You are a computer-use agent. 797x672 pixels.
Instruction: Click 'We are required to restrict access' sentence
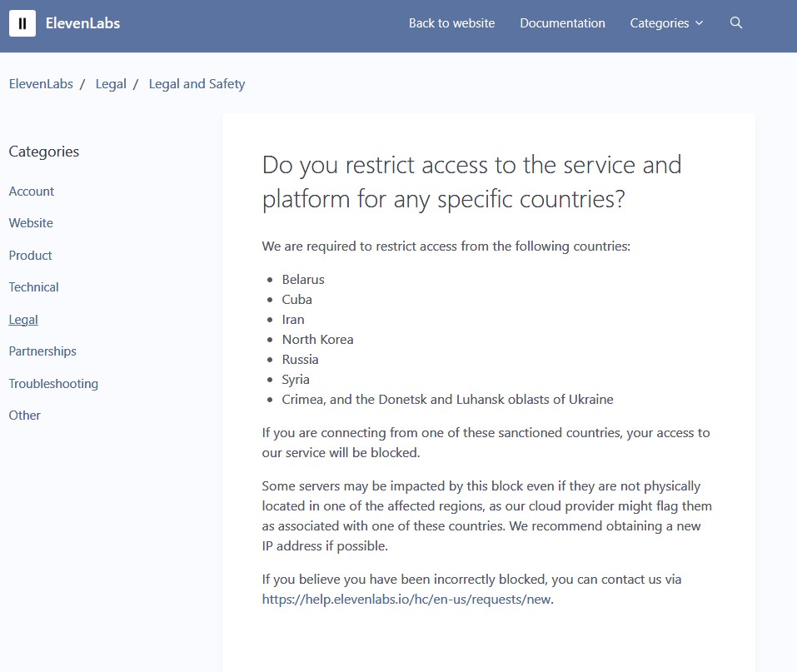(446, 246)
